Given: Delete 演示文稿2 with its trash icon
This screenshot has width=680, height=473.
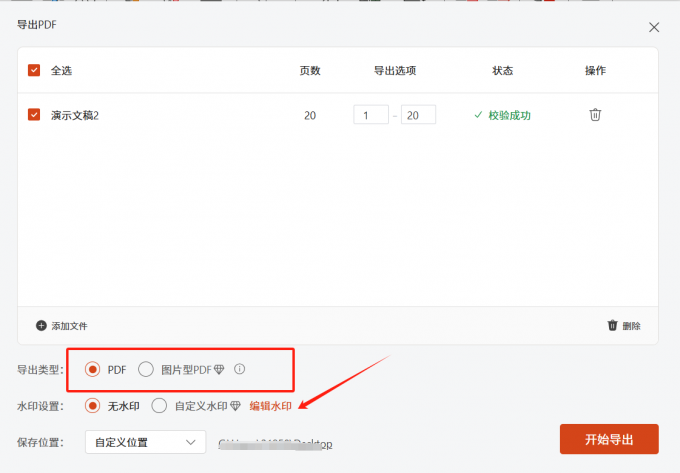Looking at the screenshot, I should pos(595,114).
